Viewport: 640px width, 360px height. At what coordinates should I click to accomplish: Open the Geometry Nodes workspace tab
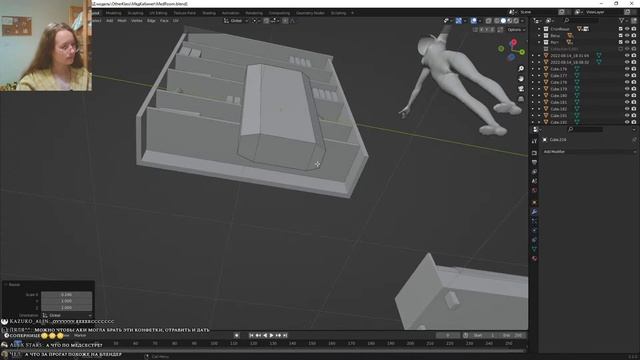[310, 13]
